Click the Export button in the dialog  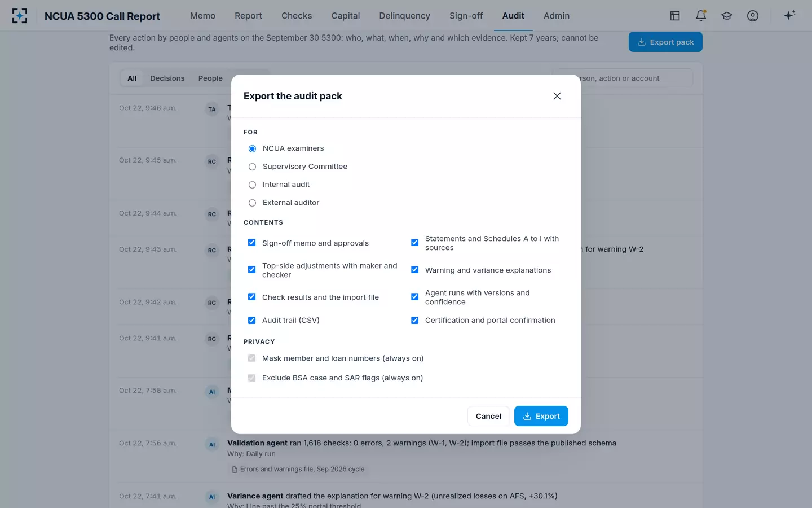tap(541, 416)
